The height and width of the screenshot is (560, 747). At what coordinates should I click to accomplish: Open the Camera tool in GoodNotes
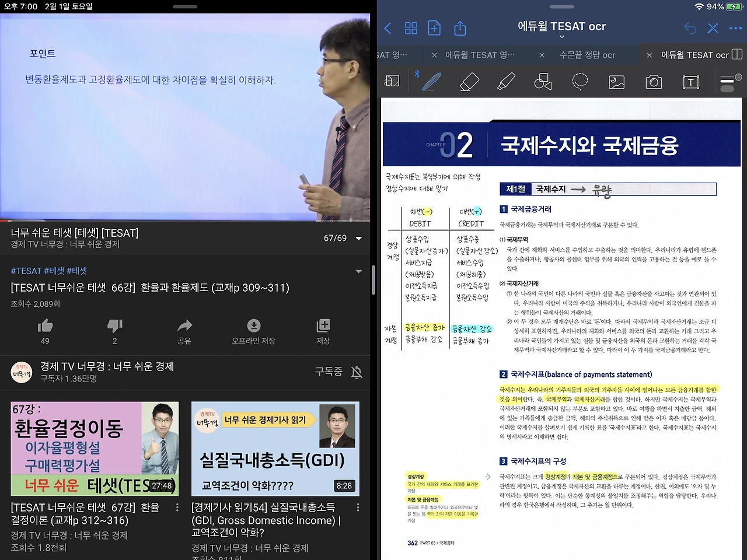654,82
